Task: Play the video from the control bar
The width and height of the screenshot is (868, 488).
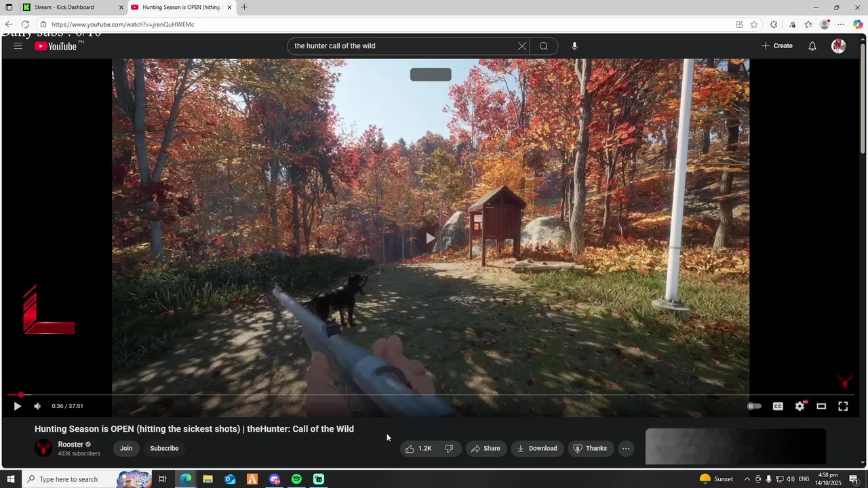Action: (x=18, y=406)
